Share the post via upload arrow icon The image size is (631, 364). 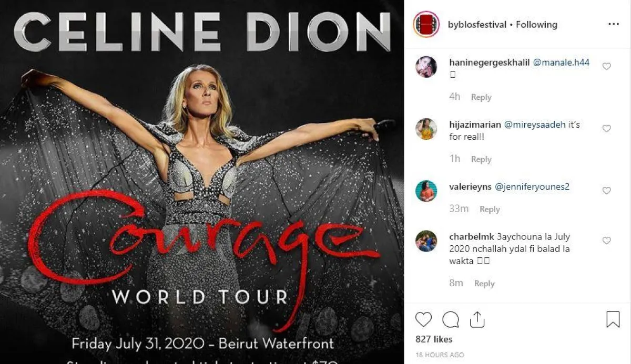pyautogui.click(x=476, y=319)
